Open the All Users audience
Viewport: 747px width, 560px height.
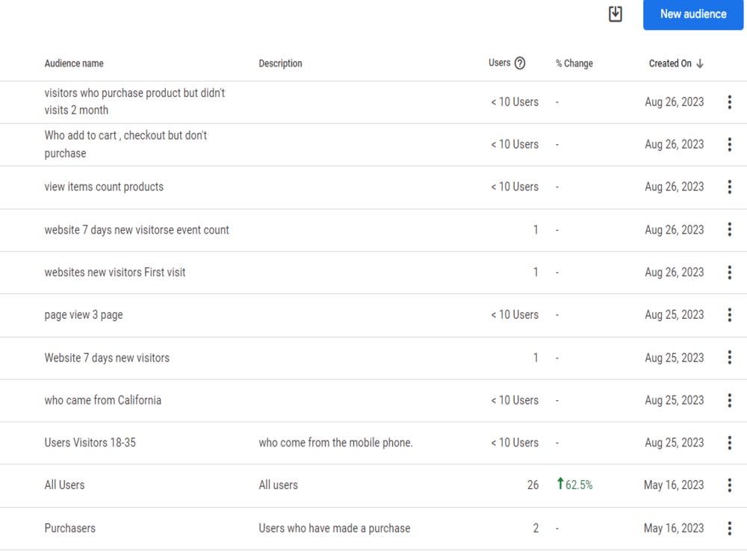tap(64, 485)
